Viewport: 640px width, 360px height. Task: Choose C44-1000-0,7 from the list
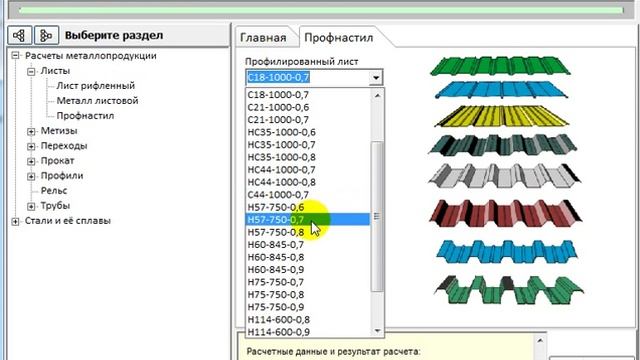(x=308, y=195)
